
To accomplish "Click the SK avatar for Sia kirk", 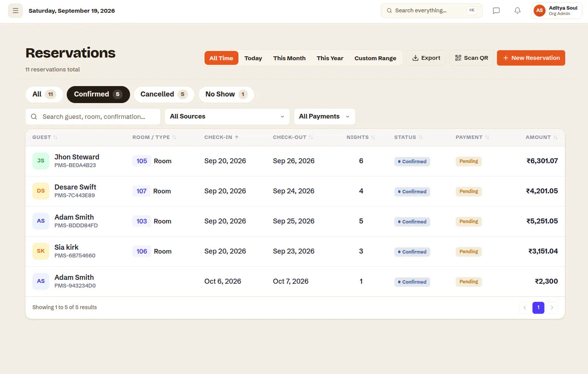I will click(x=41, y=251).
